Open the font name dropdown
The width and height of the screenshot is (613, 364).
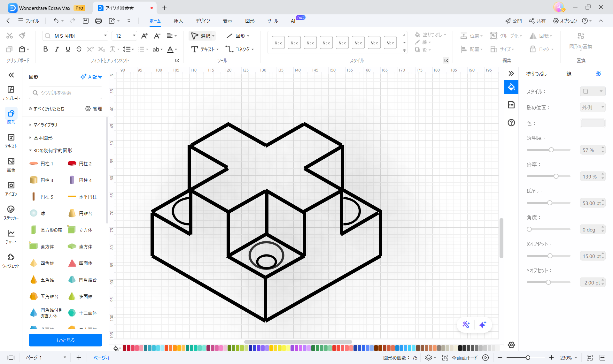(105, 36)
